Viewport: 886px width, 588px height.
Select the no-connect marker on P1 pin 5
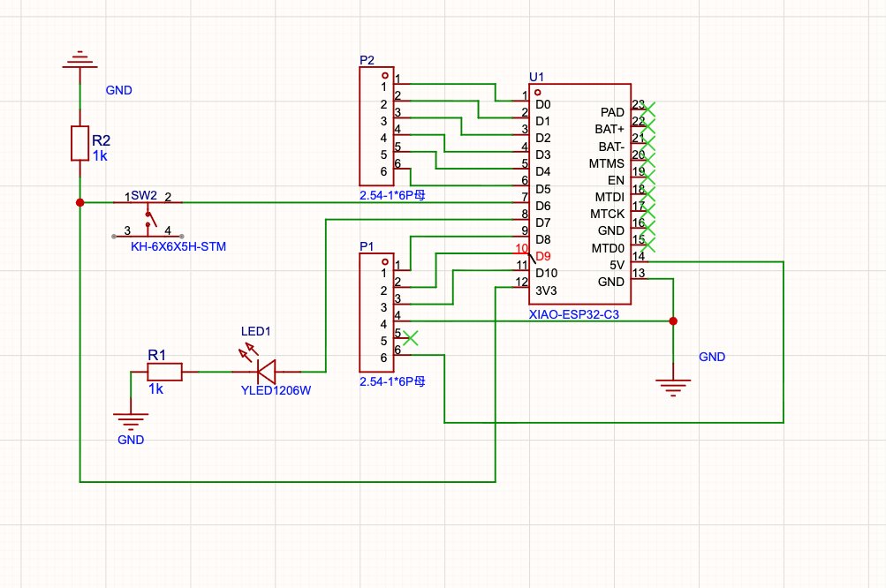click(411, 338)
